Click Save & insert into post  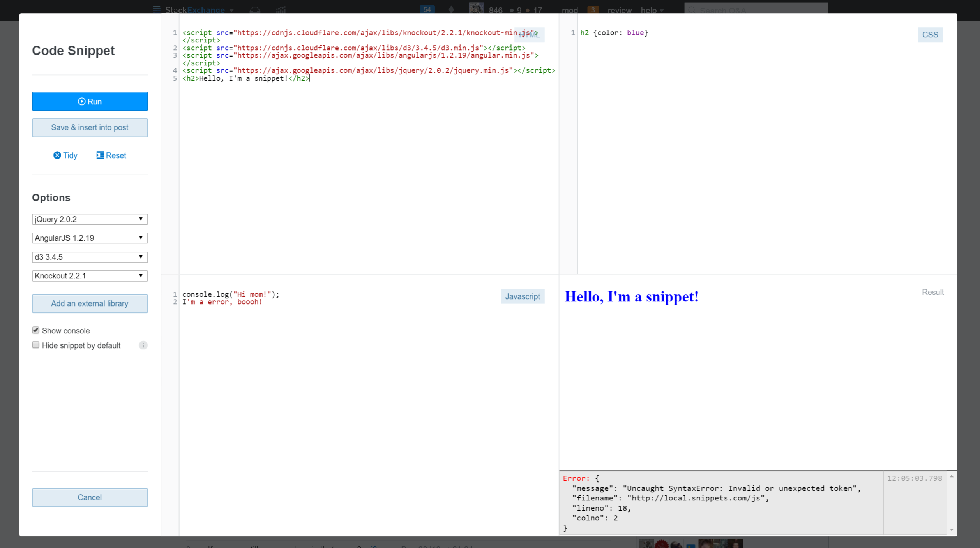tap(90, 127)
